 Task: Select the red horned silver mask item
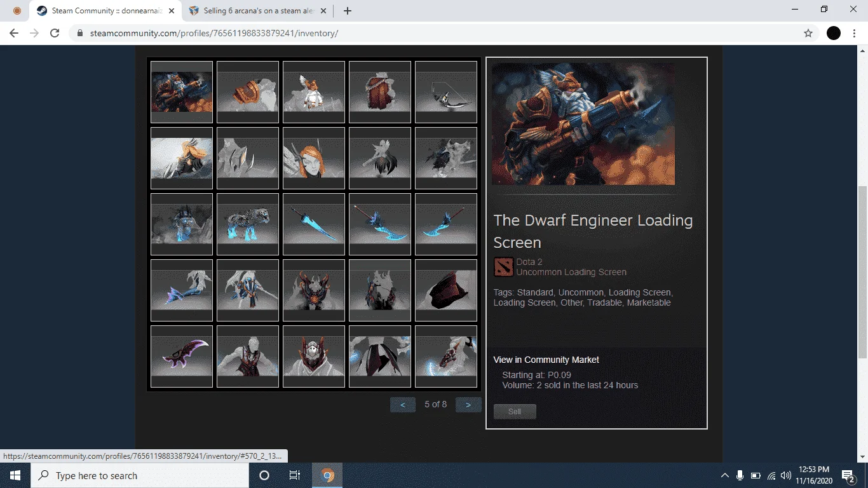314,356
